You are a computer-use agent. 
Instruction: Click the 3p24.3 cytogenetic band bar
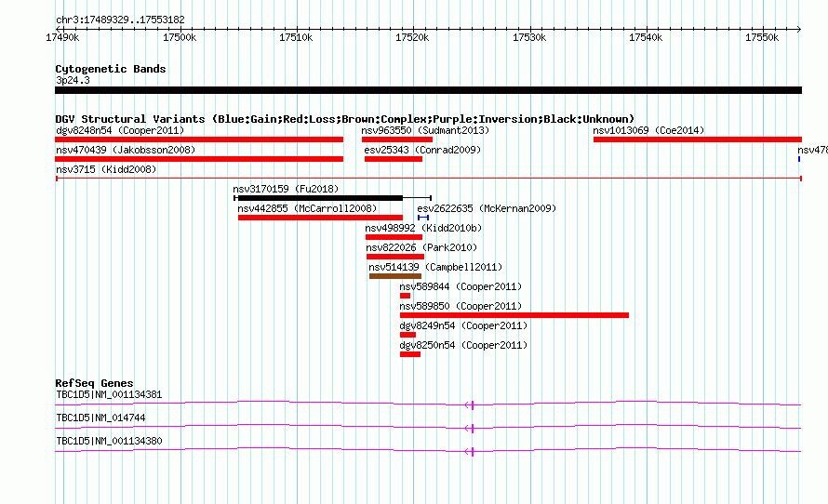pyautogui.click(x=428, y=90)
